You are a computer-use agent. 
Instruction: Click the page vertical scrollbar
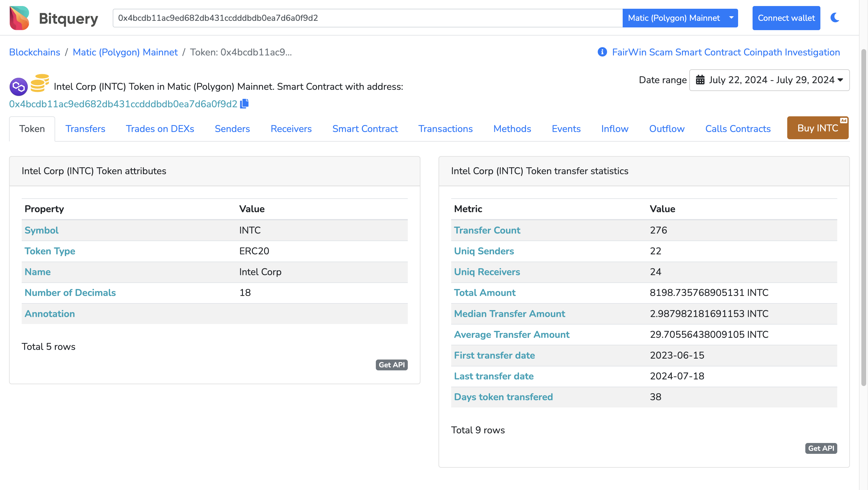(x=863, y=217)
